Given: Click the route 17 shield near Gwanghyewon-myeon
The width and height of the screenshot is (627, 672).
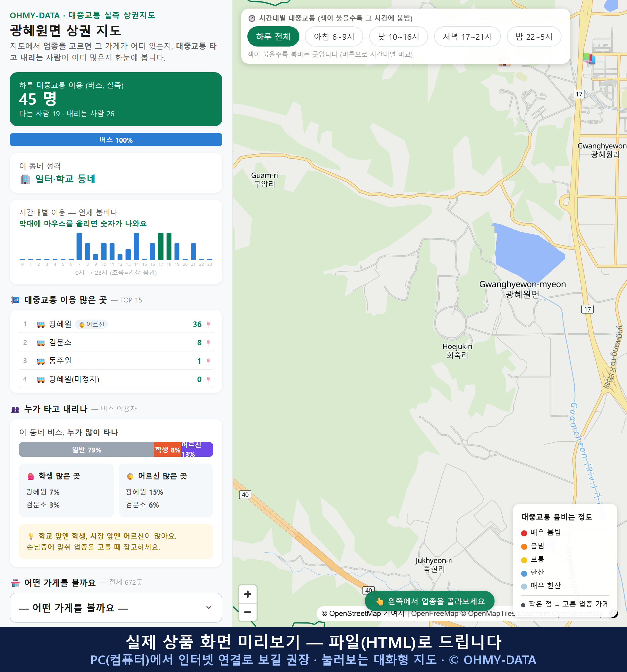Looking at the screenshot, I should 588,309.
